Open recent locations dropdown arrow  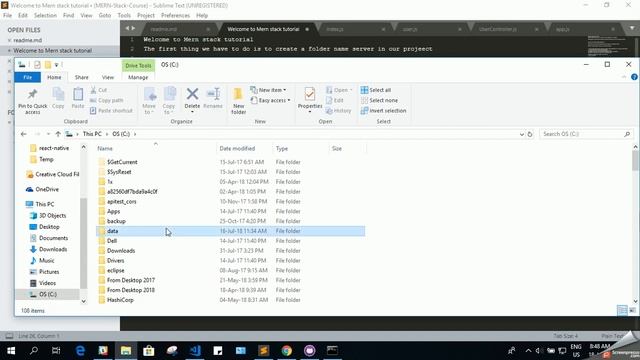[x=48, y=134]
